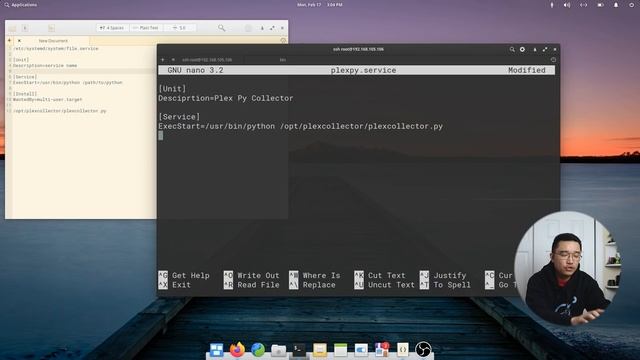Launch the blue-green globe web browser from dock
640x360 pixels.
pyautogui.click(x=258, y=350)
